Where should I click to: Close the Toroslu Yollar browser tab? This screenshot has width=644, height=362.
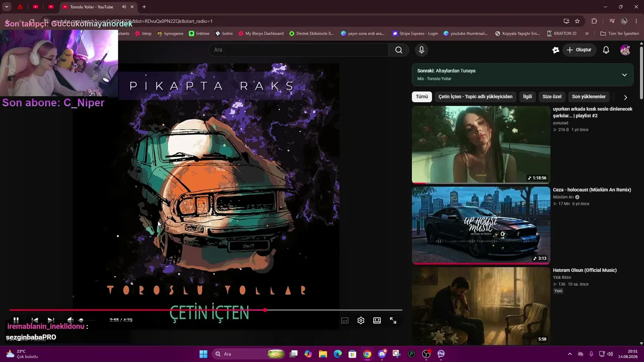tap(132, 7)
